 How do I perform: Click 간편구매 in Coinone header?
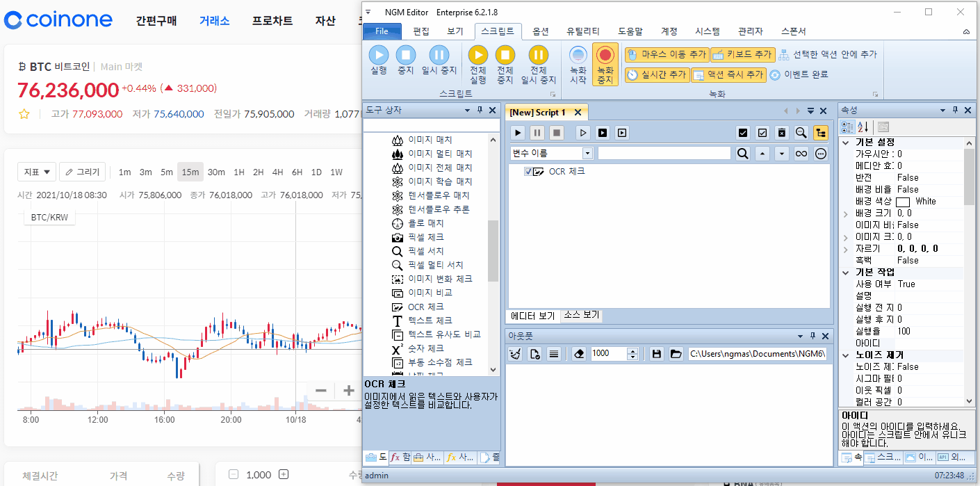pyautogui.click(x=156, y=21)
